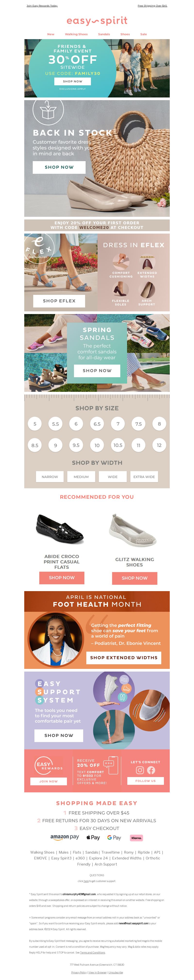The image size is (194, 980).
Task: Open the Sandals navigation item
Action: pyautogui.click(x=104, y=34)
